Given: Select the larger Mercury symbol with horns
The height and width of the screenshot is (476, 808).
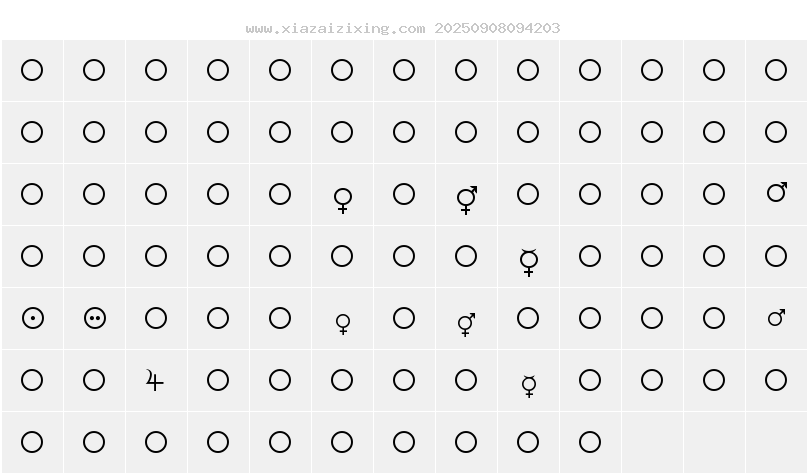Looking at the screenshot, I should click(x=529, y=262).
